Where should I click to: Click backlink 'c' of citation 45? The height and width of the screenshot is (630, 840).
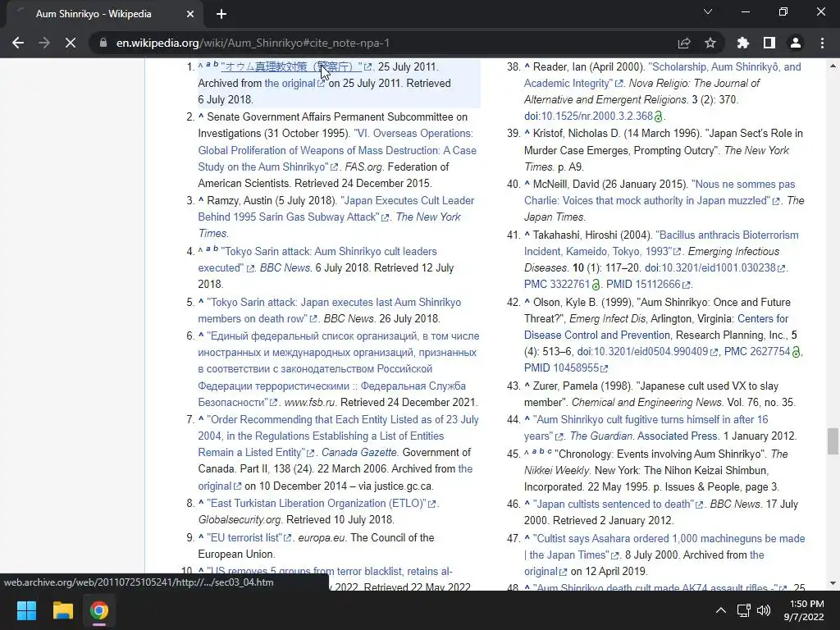click(549, 452)
